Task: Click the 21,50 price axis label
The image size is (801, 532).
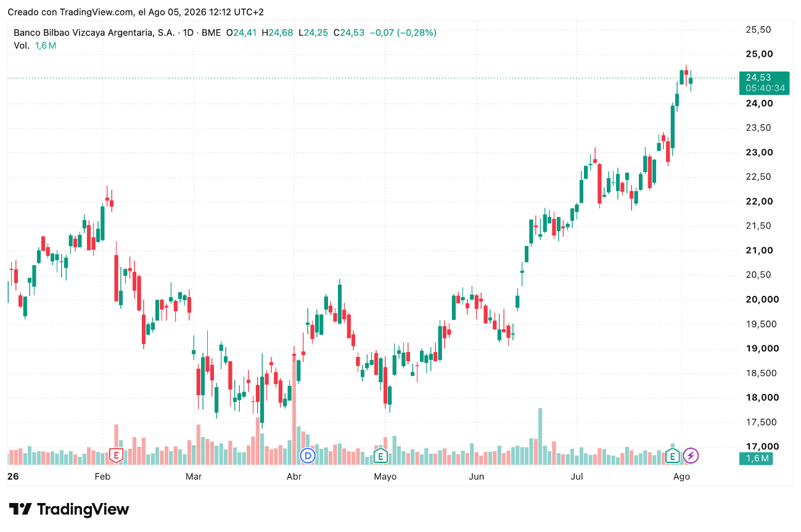Action: point(758,226)
